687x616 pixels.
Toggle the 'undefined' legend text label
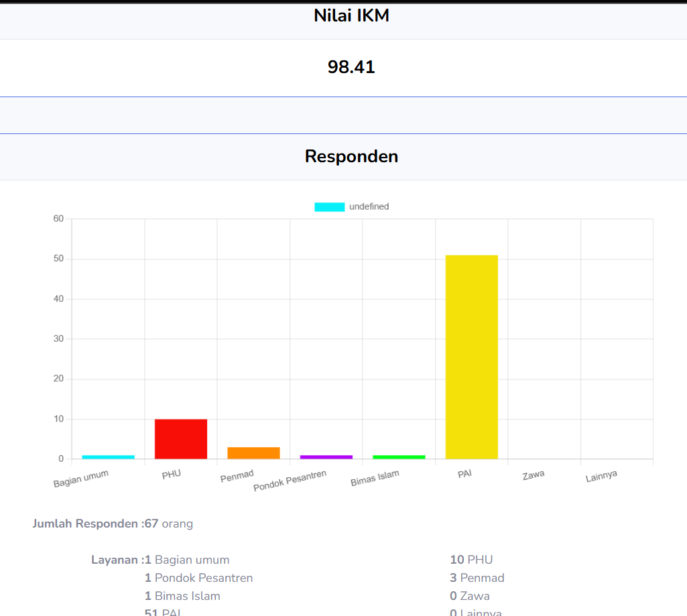pos(369,207)
